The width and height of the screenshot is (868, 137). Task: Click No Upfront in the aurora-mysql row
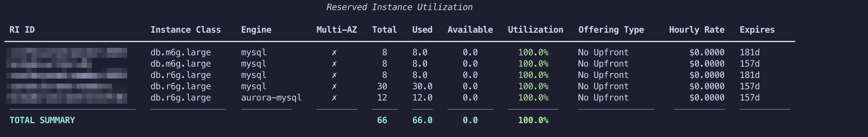(x=603, y=98)
